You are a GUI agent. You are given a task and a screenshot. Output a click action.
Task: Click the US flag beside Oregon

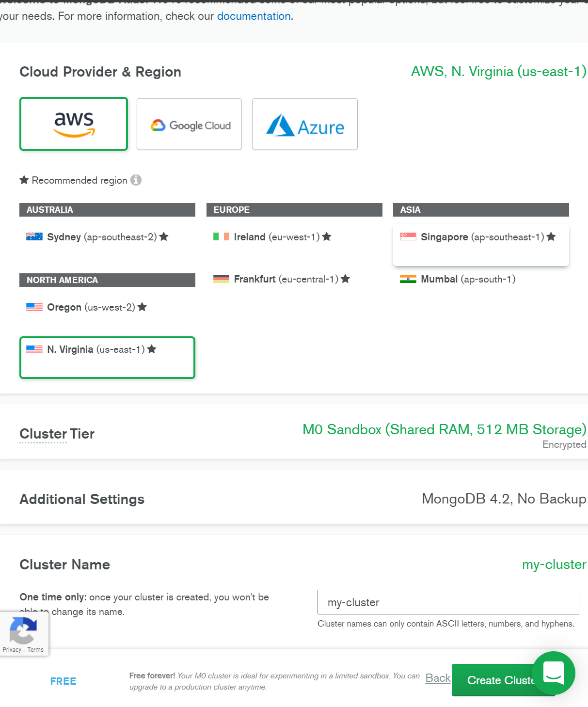coord(34,307)
